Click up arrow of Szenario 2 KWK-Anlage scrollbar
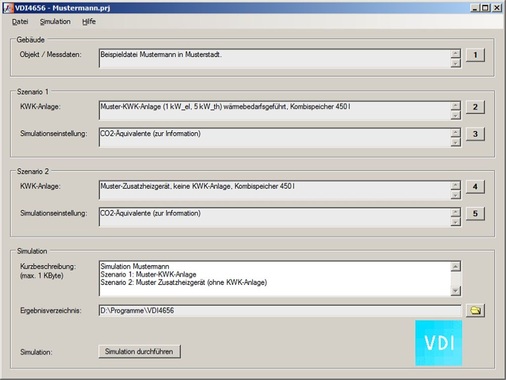The image size is (506, 380). (456, 185)
